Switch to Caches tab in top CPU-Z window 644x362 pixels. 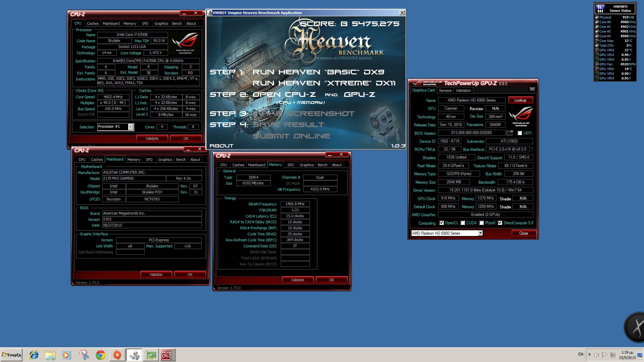(x=93, y=23)
